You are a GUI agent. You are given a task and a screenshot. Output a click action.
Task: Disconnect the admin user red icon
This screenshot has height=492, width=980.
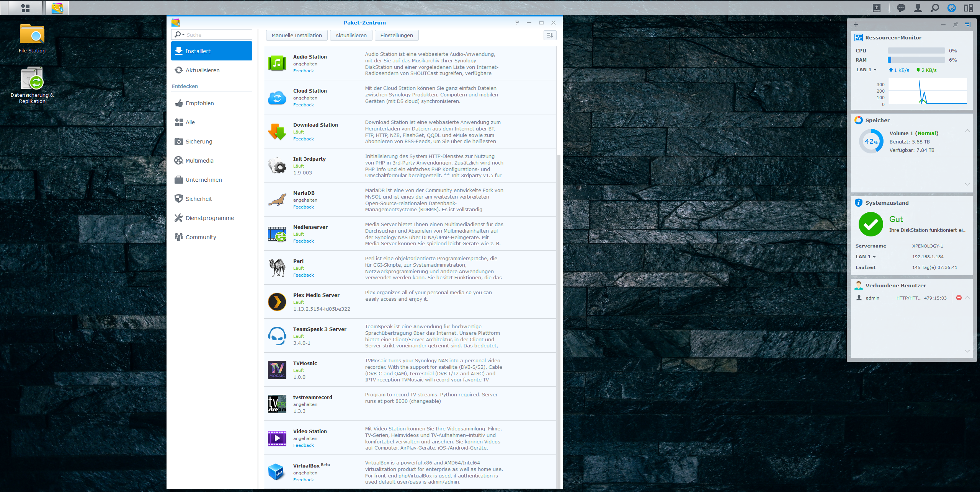tap(959, 298)
